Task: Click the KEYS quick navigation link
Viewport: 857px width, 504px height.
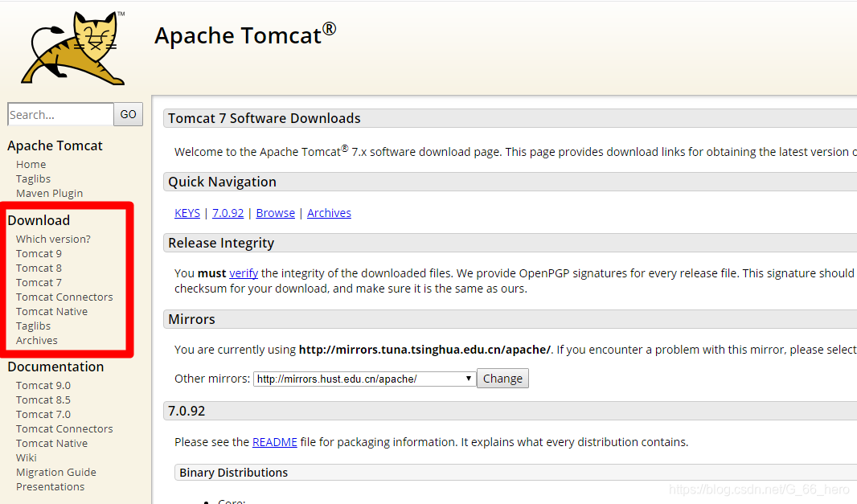Action: coord(187,213)
